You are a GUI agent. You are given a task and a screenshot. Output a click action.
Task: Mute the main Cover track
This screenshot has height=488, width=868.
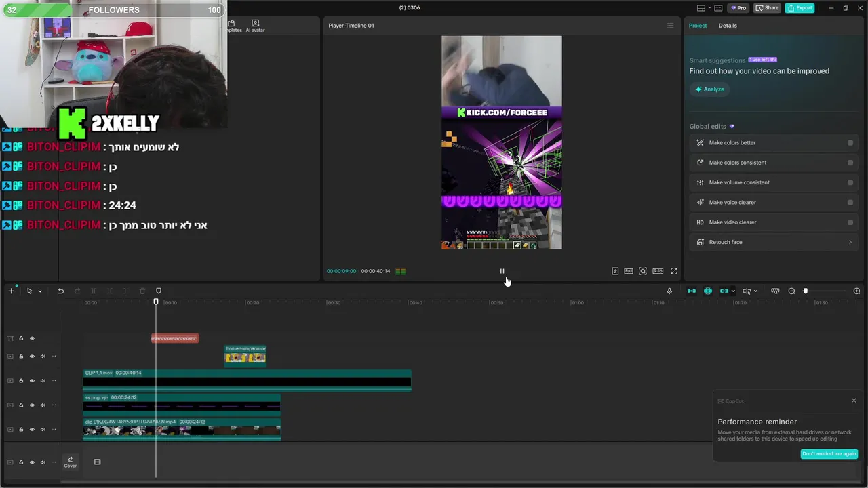[43, 462]
